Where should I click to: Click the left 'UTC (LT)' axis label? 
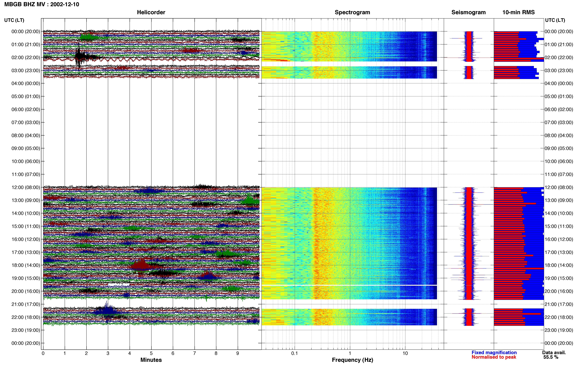pos(14,20)
